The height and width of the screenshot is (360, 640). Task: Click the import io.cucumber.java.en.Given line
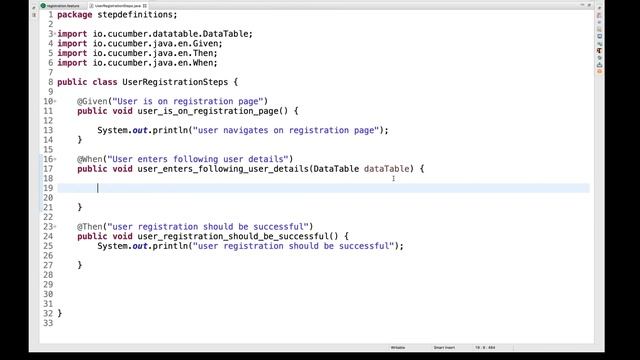click(x=140, y=44)
